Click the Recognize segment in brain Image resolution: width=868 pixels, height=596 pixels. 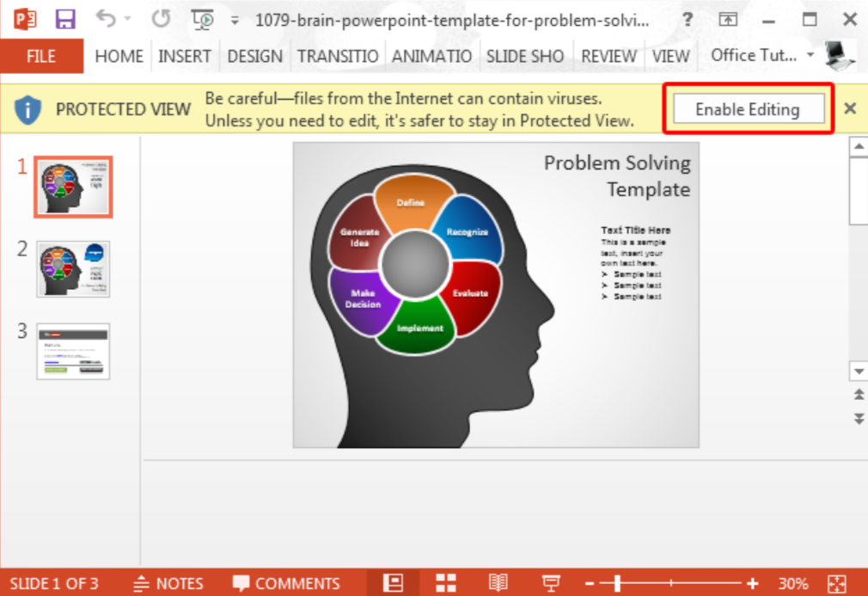coord(469,231)
